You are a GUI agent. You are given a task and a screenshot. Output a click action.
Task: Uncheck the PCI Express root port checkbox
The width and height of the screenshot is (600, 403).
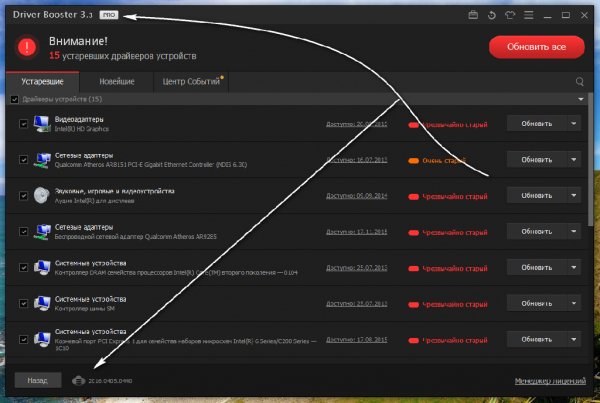23,339
